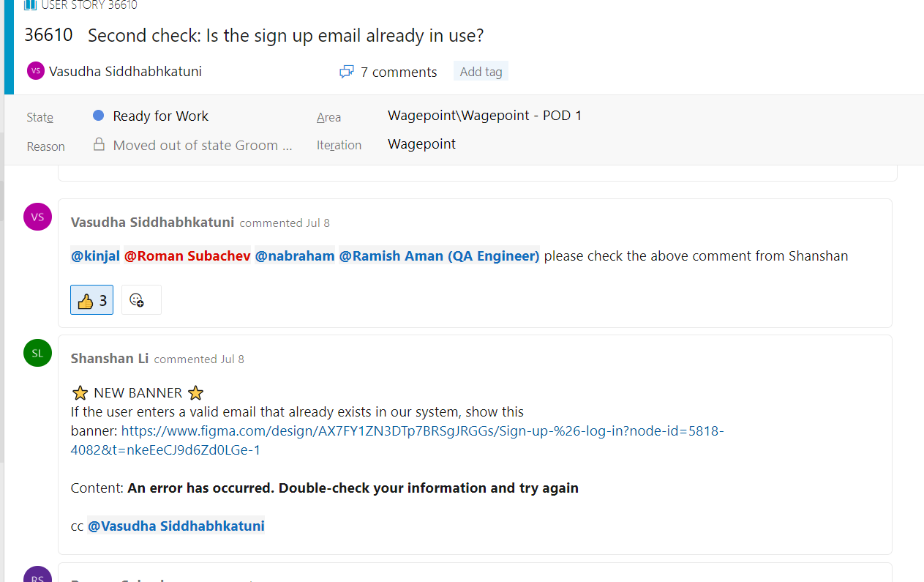Click the @Roman Subachev mention

tap(187, 256)
